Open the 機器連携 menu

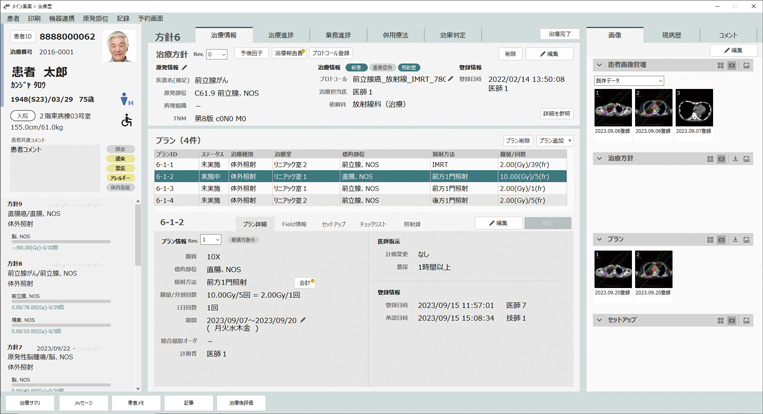tap(62, 18)
